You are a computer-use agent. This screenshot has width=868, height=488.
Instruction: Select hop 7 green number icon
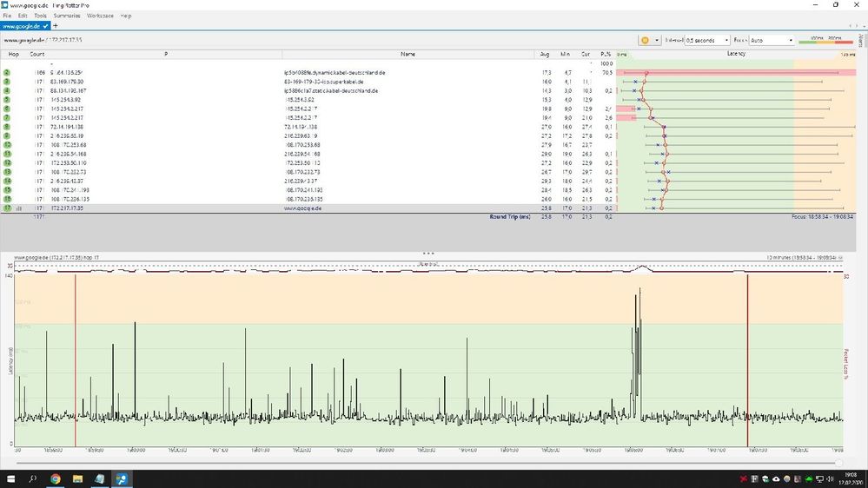pyautogui.click(x=7, y=118)
